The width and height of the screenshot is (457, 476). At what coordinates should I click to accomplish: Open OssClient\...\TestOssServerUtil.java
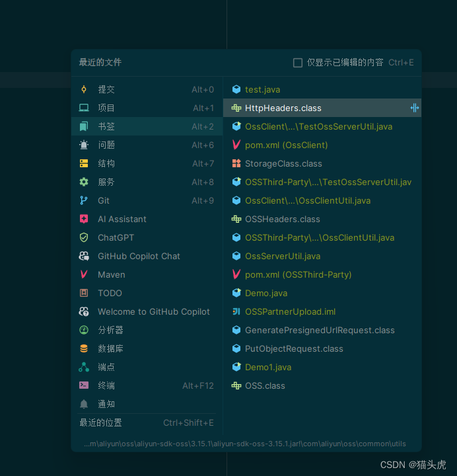click(x=322, y=126)
